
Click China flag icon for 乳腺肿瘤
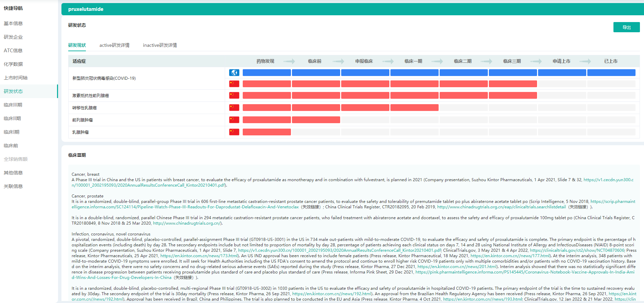point(234,132)
